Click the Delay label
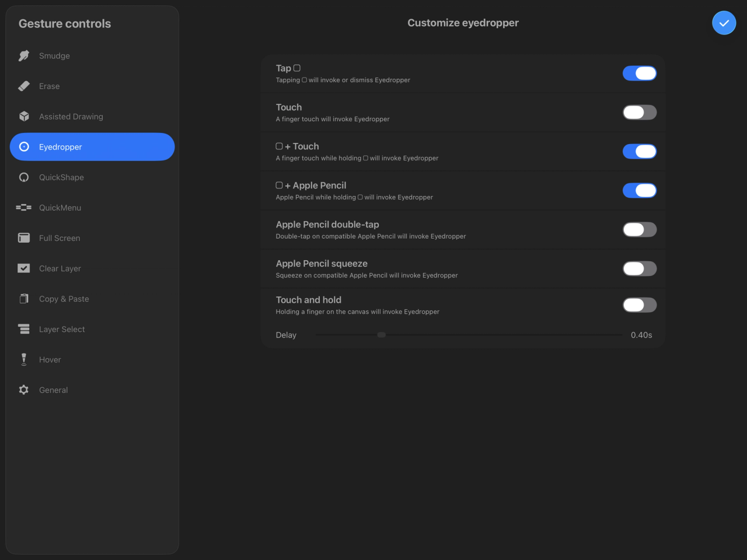The image size is (747, 560). pyautogui.click(x=286, y=335)
